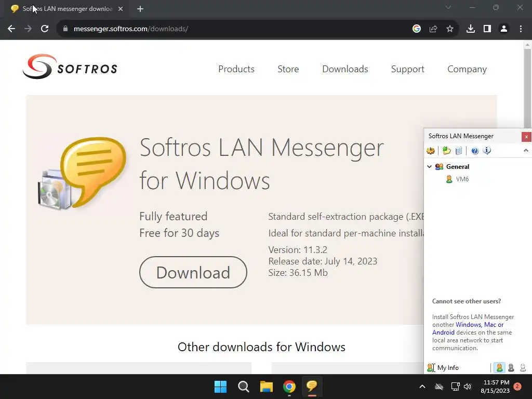The width and height of the screenshot is (532, 399).
Task: Open the Windows Start menu
Action: coord(220,387)
